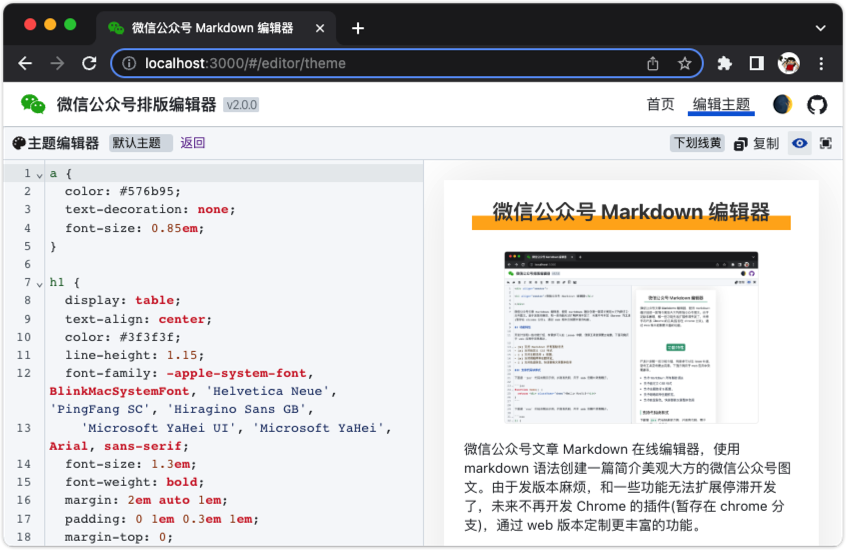
Task: Click the 'margin: 2em auto 1em;' line
Action: coord(146,500)
